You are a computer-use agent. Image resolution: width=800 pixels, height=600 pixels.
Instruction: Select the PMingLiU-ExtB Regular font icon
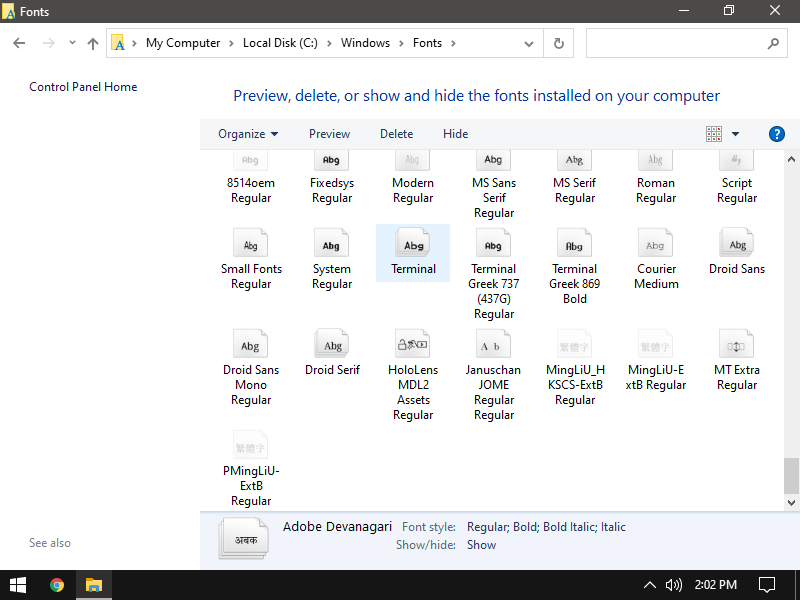250,445
